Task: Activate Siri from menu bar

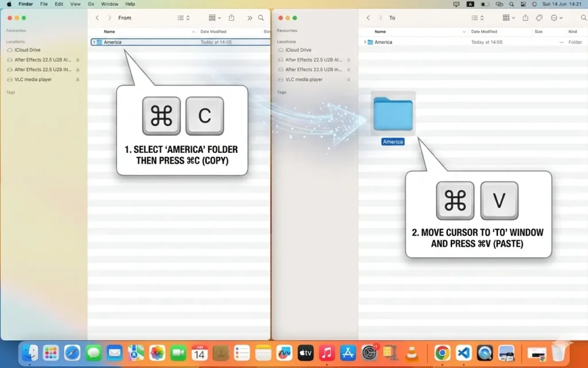Action: [x=535, y=4]
